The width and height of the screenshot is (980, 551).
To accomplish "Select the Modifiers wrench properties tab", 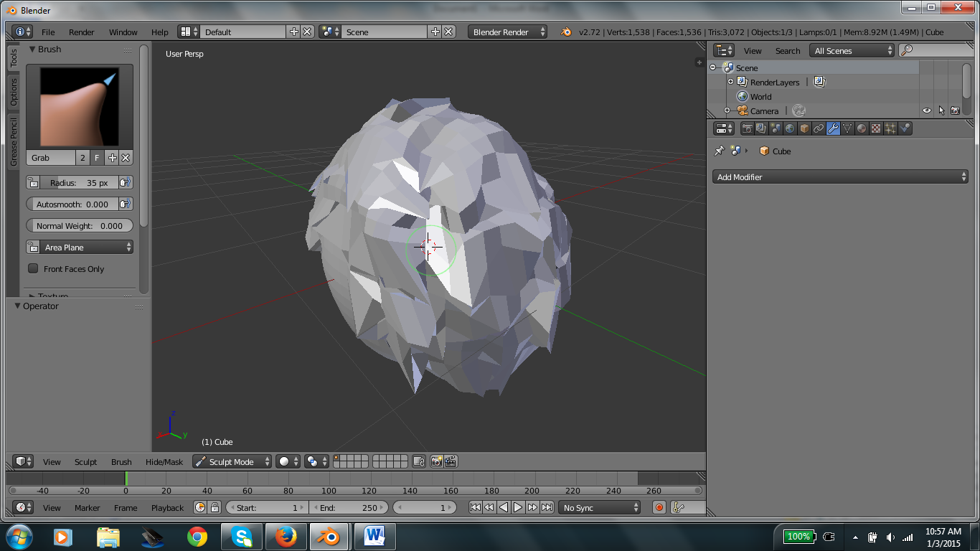I will [x=833, y=128].
